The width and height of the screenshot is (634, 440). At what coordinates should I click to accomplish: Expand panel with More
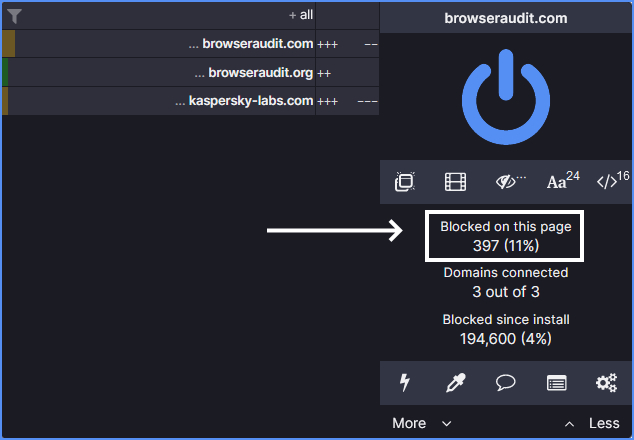pyautogui.click(x=422, y=423)
